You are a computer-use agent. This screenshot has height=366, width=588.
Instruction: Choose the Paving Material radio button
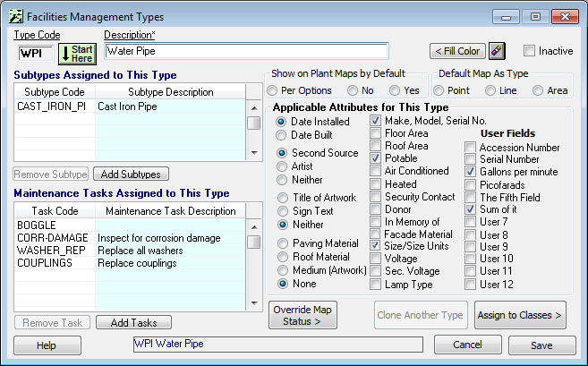pos(283,243)
